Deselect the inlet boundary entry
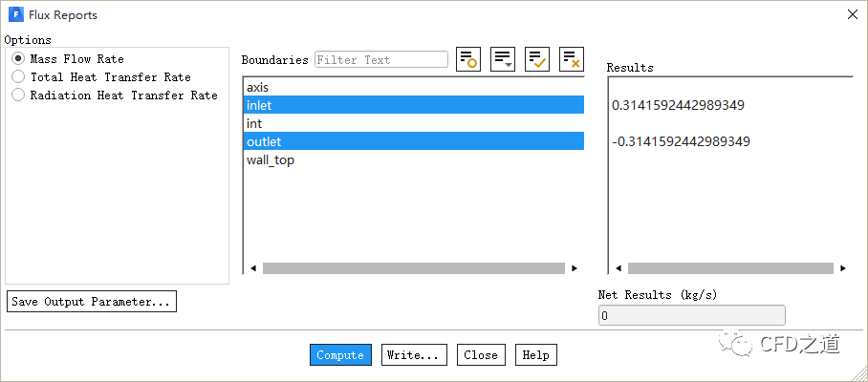The height and width of the screenshot is (382, 868). [x=260, y=106]
